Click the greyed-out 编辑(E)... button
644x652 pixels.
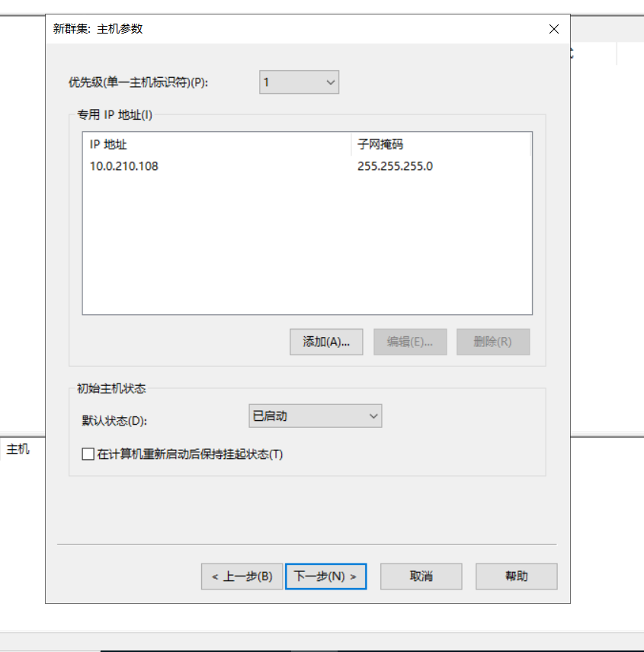pos(410,342)
